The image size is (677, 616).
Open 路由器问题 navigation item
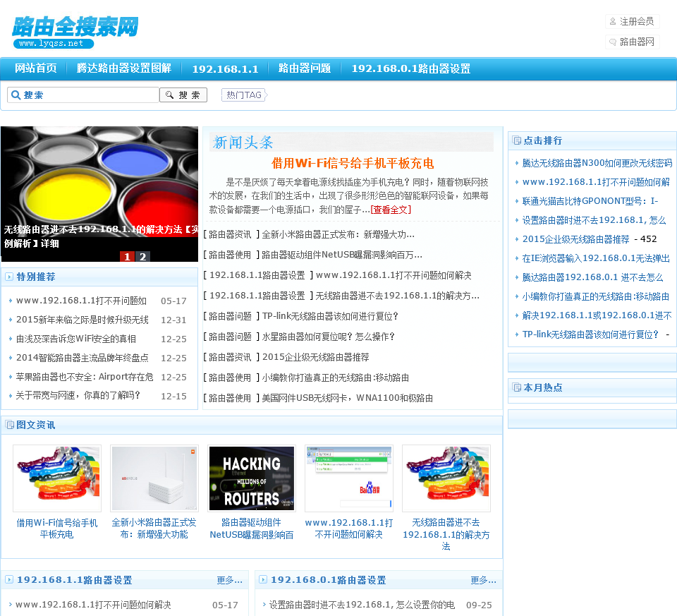(305, 68)
